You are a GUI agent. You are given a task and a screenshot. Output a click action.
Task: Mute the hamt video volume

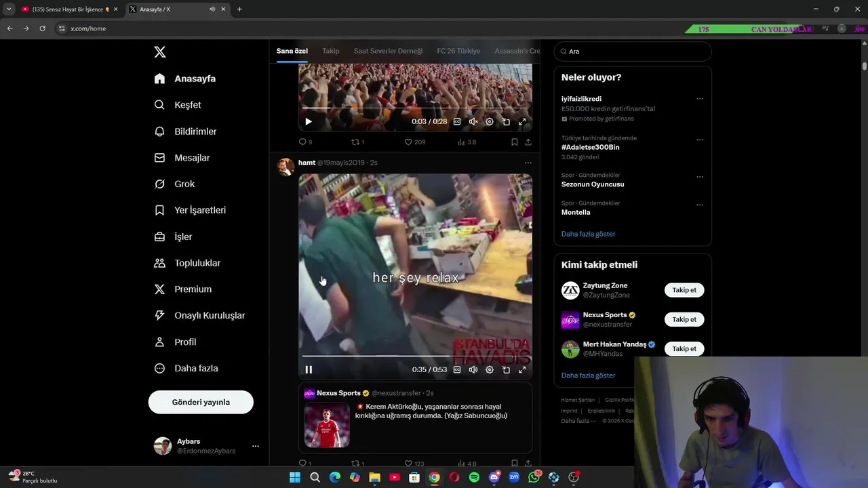(x=473, y=370)
